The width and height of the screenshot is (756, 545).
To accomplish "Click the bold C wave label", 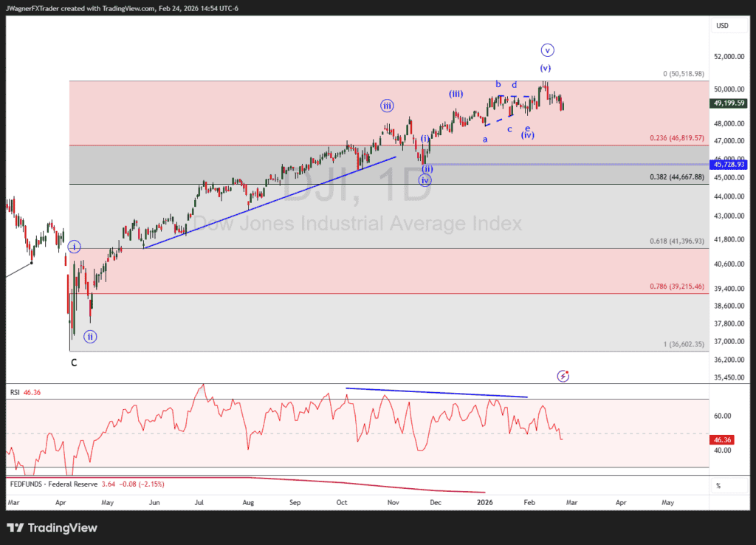I will (74, 363).
